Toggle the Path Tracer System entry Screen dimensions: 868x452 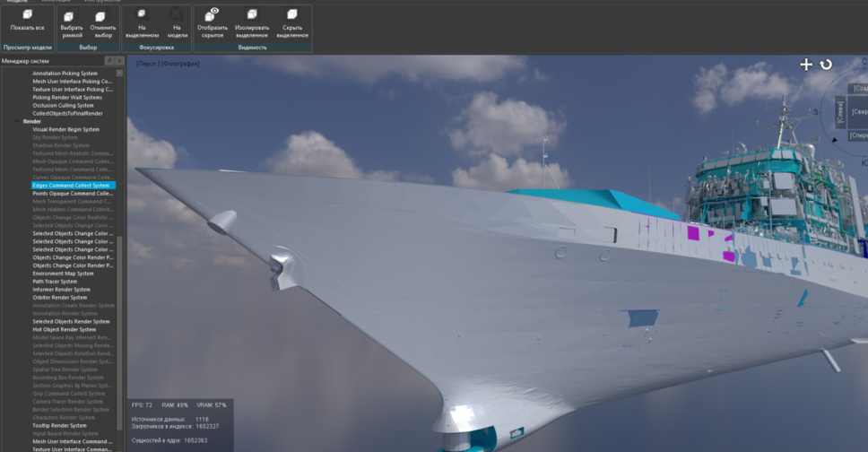point(55,282)
